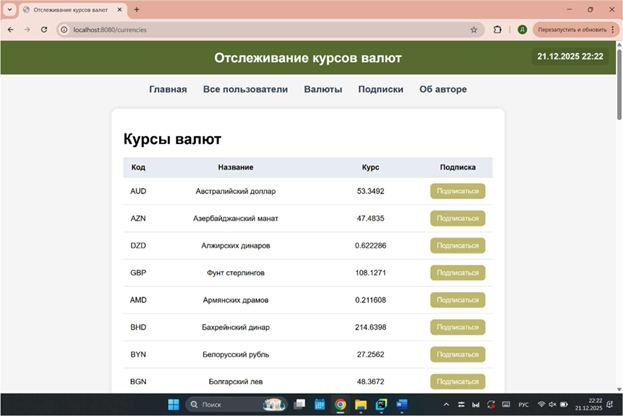Open the Все пользователи page
The height and width of the screenshot is (416, 623).
[x=245, y=89]
